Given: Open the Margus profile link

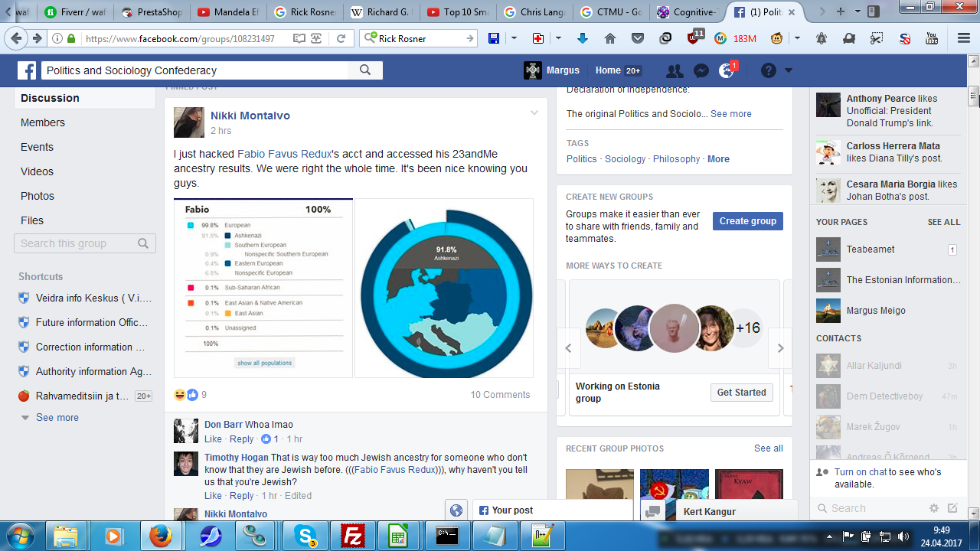Looking at the screenshot, I should pos(552,70).
